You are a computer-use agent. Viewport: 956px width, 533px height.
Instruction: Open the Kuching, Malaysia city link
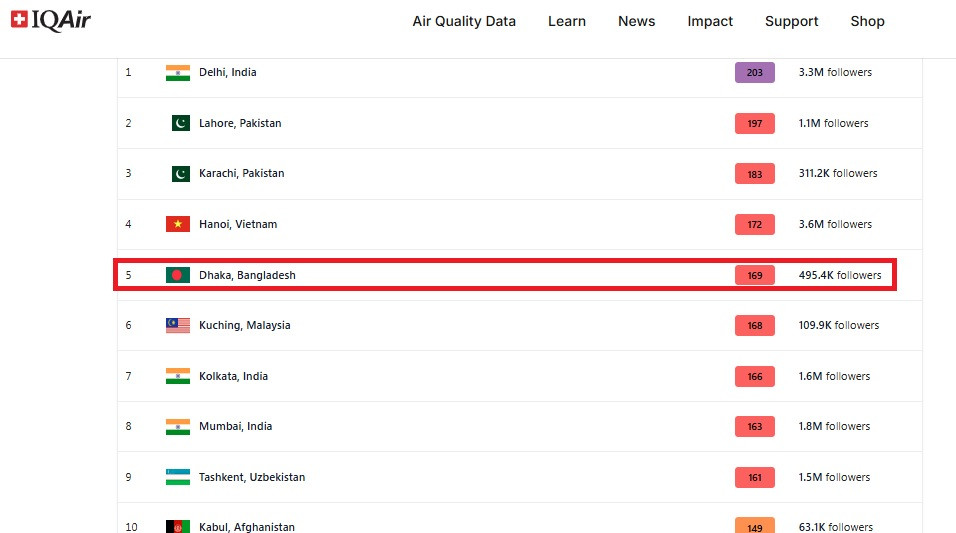coord(244,326)
